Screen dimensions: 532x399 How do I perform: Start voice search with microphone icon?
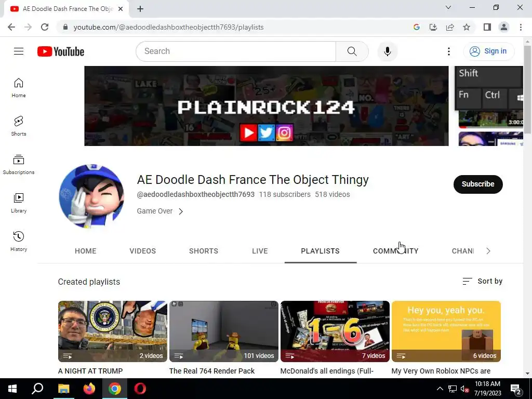(x=388, y=51)
